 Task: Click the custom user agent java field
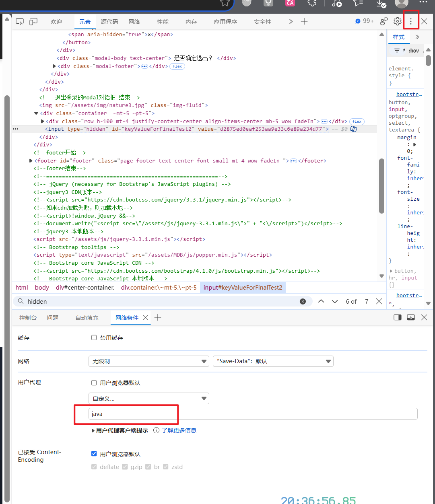[x=253, y=413]
